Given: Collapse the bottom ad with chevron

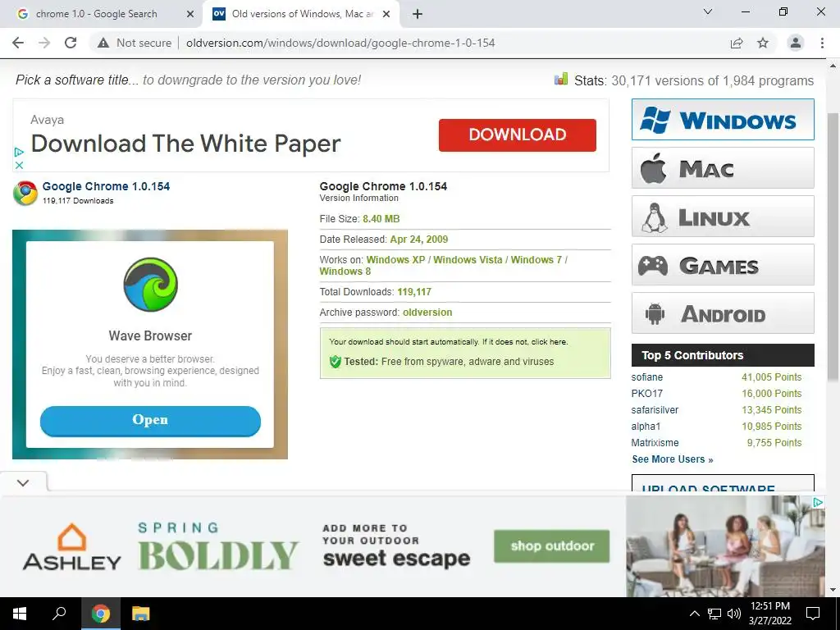Looking at the screenshot, I should pyautogui.click(x=23, y=482).
